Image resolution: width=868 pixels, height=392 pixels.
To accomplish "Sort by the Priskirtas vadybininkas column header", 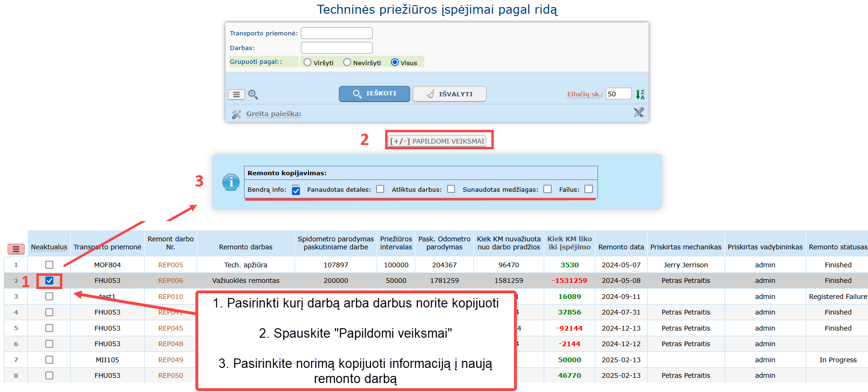I will click(x=765, y=247).
